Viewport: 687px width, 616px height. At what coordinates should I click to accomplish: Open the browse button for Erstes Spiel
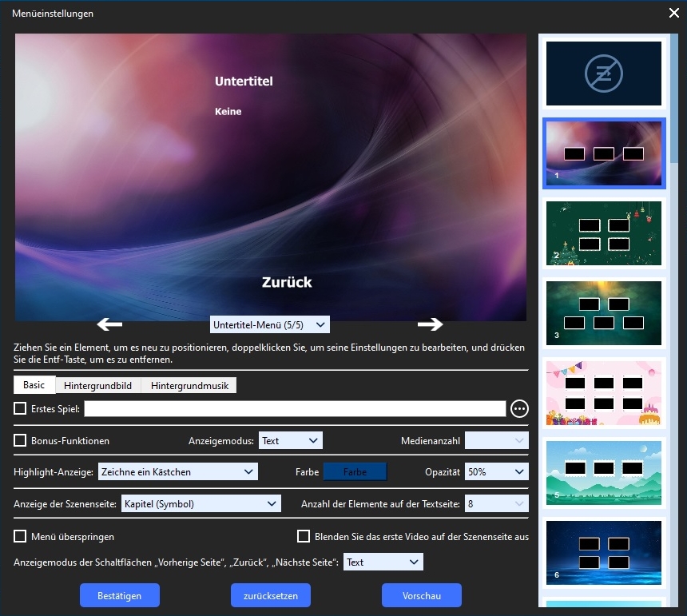coord(519,409)
